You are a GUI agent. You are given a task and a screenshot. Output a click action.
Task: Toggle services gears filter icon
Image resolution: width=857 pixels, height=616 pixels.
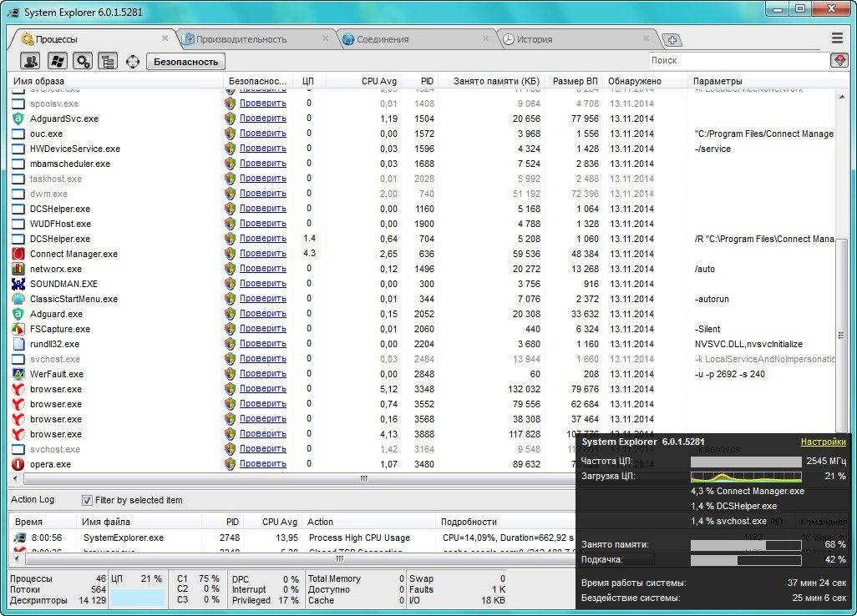83,61
